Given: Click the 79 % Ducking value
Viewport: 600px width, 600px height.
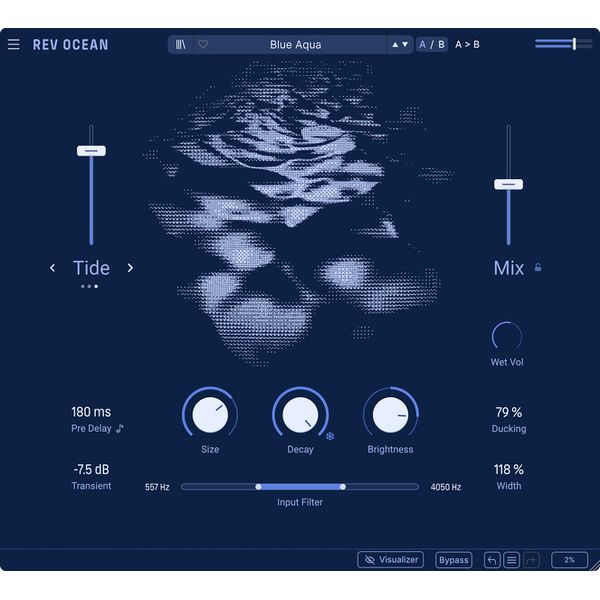Looking at the screenshot, I should click(509, 412).
